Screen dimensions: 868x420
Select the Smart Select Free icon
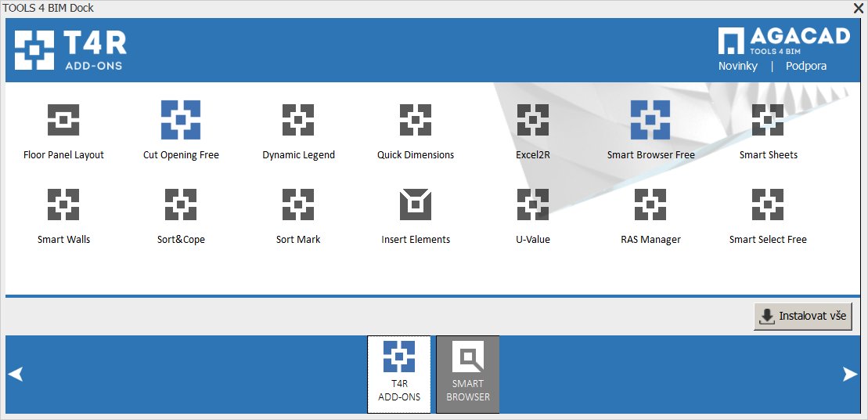[x=767, y=205]
